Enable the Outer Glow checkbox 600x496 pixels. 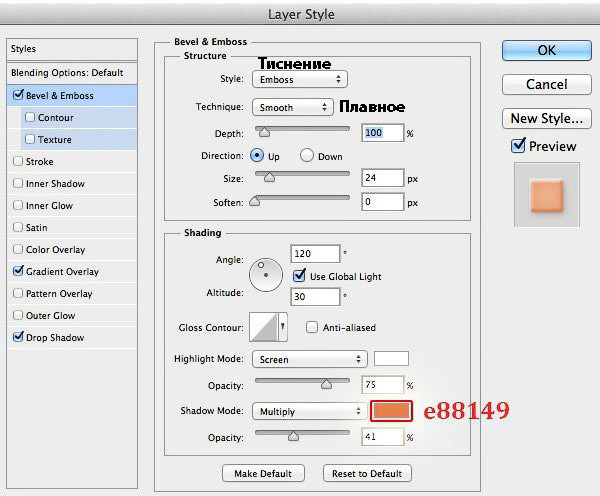18,315
